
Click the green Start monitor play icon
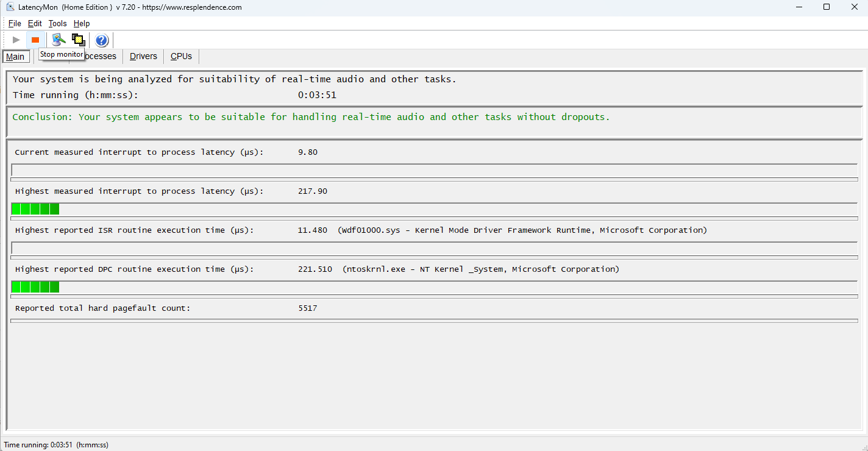[16, 40]
